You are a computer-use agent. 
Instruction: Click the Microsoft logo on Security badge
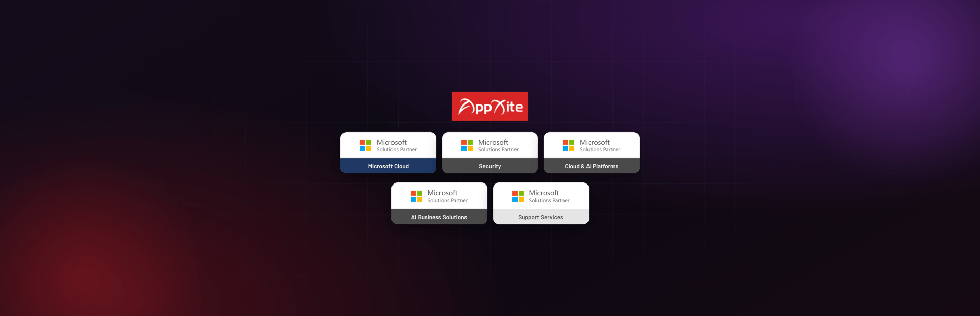tap(467, 145)
